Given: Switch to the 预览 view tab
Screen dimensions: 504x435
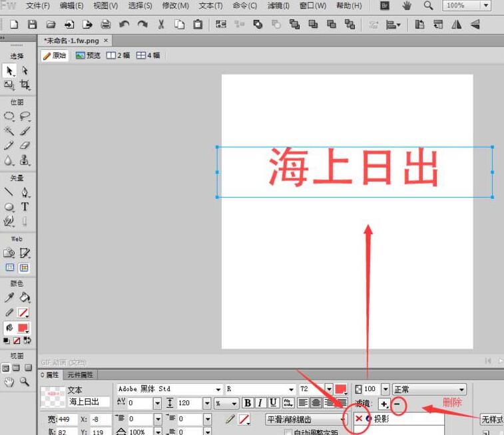Looking at the screenshot, I should tap(88, 55).
